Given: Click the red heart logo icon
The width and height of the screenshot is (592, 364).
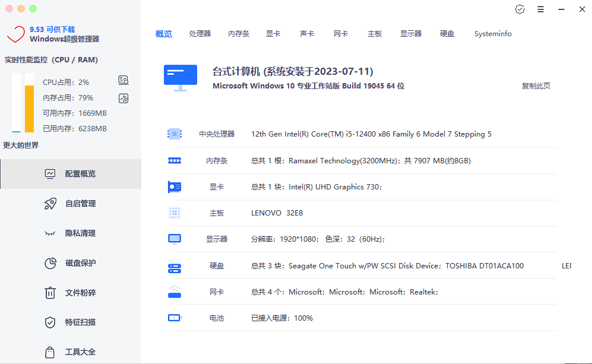Looking at the screenshot, I should pos(15,34).
